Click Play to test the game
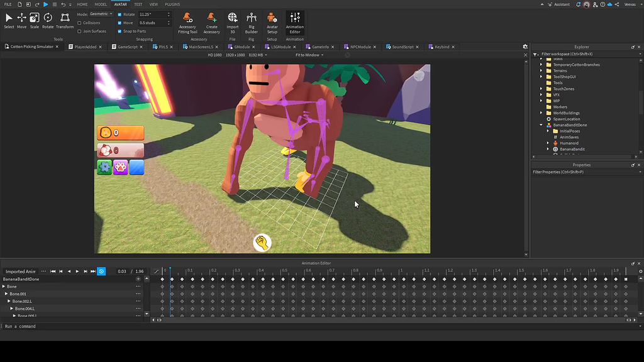 (x=45, y=4)
